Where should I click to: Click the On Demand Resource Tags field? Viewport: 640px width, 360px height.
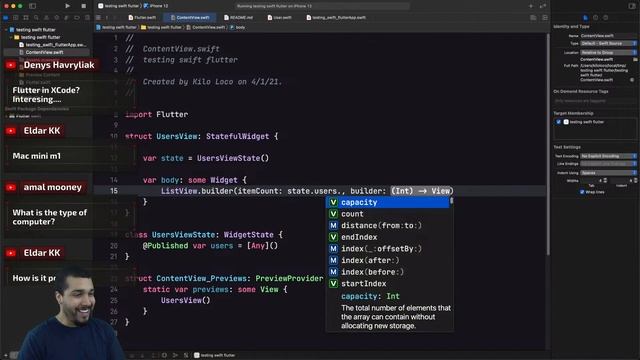pos(595,101)
